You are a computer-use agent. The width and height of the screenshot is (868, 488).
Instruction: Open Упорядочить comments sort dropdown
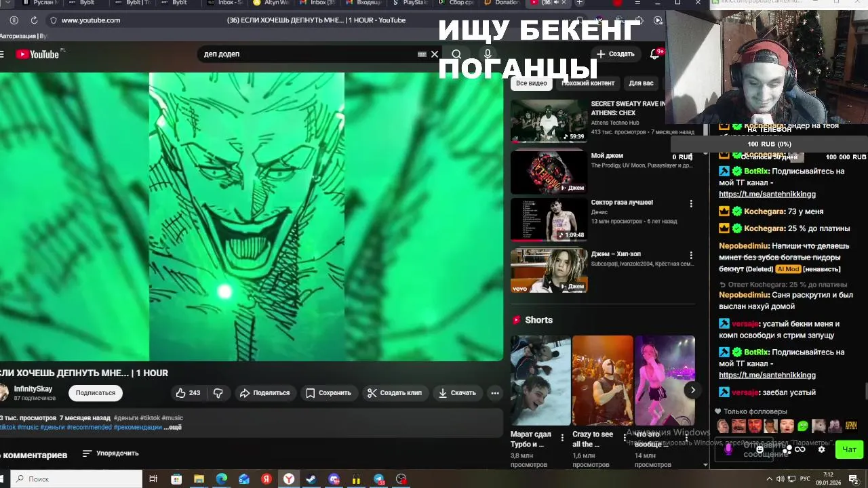pyautogui.click(x=111, y=453)
